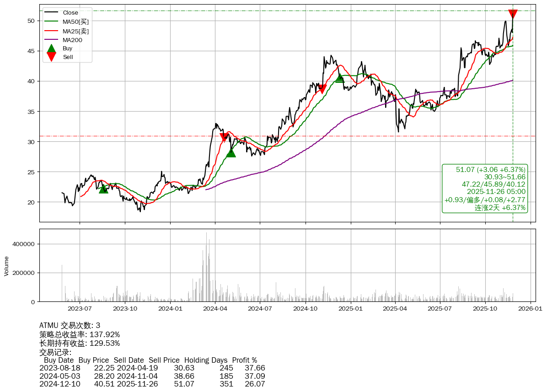
Task: Select the Sell triangle near 2024-11
Action: coord(322,89)
